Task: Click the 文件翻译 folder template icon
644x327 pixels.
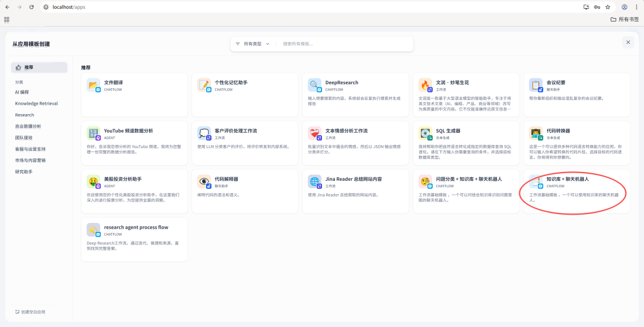Action: coord(93,85)
